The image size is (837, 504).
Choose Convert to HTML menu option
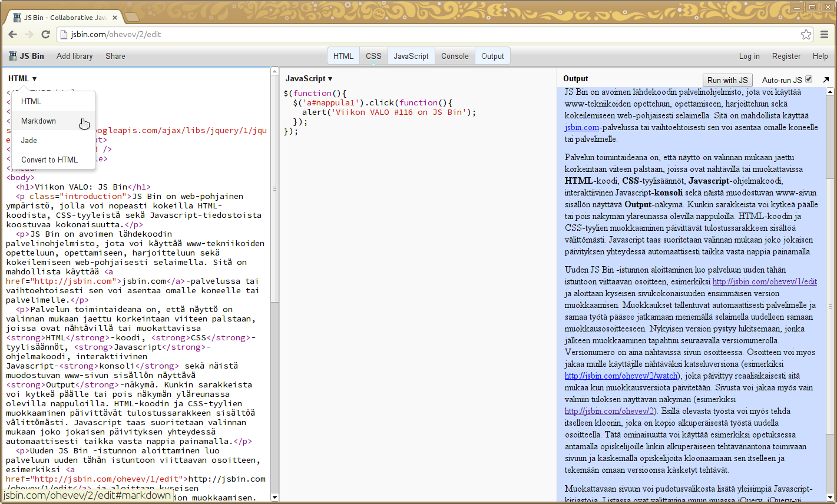pyautogui.click(x=54, y=160)
